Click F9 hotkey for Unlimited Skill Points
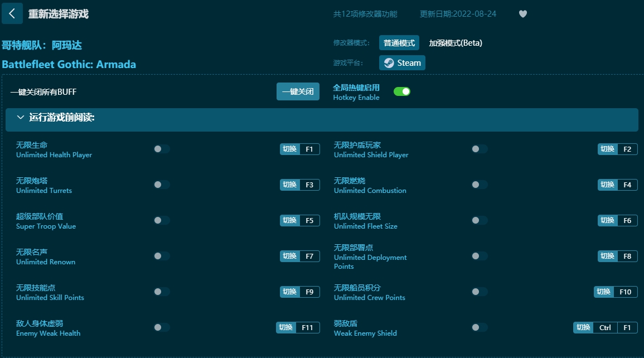Viewport: 644px width, 358px height. pos(309,292)
